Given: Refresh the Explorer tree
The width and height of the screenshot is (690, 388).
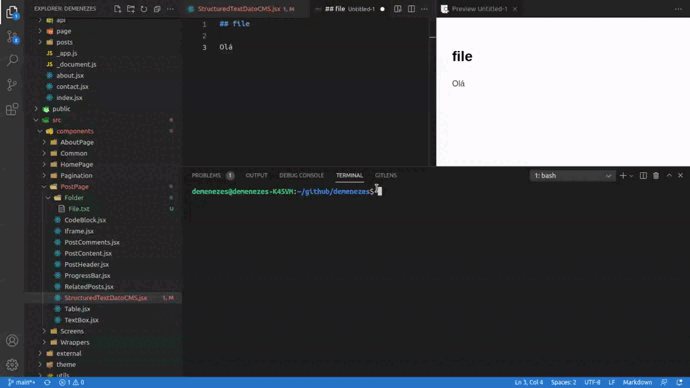Looking at the screenshot, I should pyautogui.click(x=144, y=9).
